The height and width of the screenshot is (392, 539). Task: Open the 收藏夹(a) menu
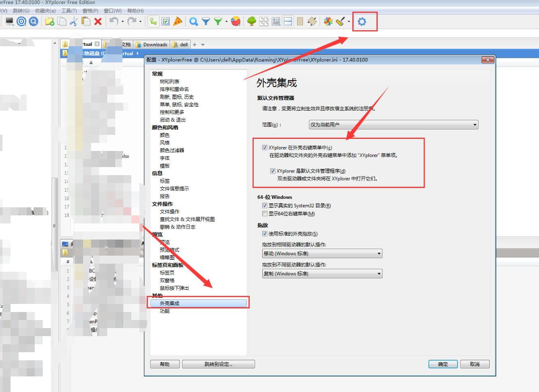[x=45, y=11]
